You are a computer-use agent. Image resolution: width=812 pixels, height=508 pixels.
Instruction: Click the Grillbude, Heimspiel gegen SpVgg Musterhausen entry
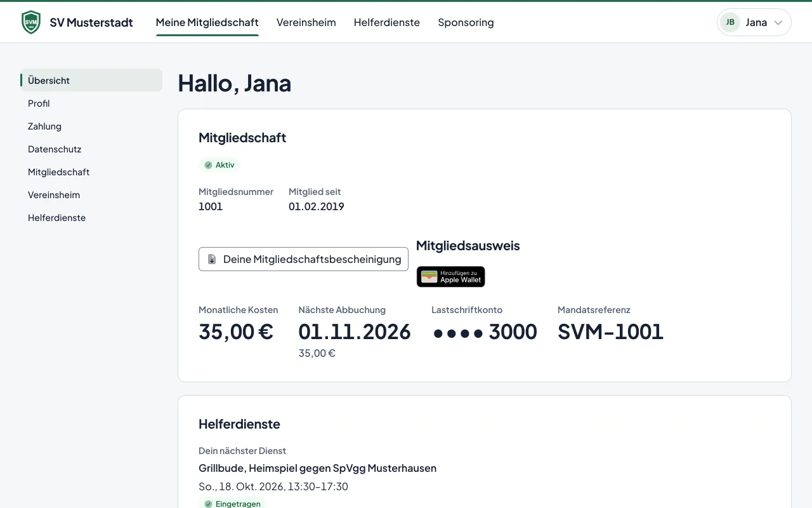point(317,468)
